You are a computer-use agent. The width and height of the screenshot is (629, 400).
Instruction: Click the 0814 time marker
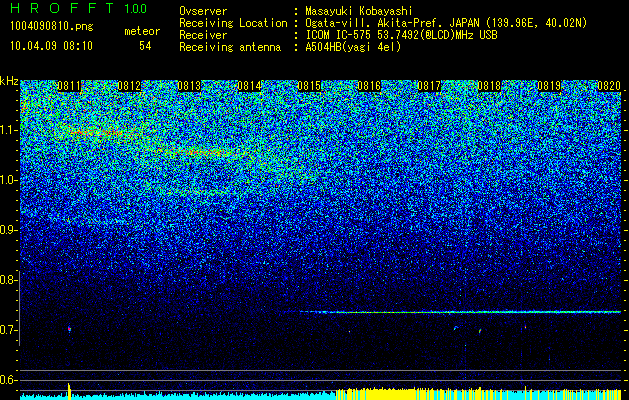tap(249, 86)
